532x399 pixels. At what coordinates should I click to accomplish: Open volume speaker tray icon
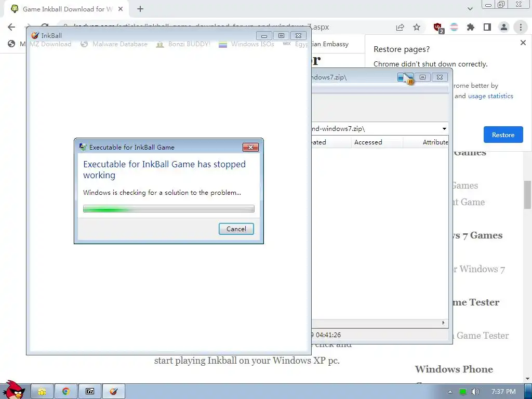coord(475,392)
